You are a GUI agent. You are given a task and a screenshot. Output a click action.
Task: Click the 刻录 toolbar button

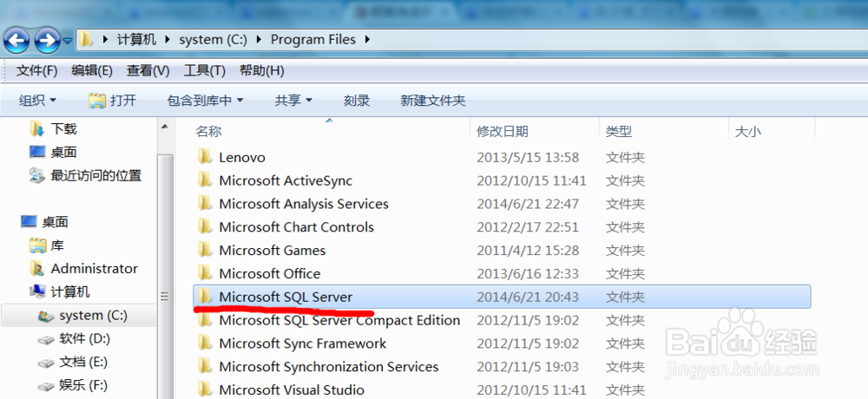[x=357, y=100]
